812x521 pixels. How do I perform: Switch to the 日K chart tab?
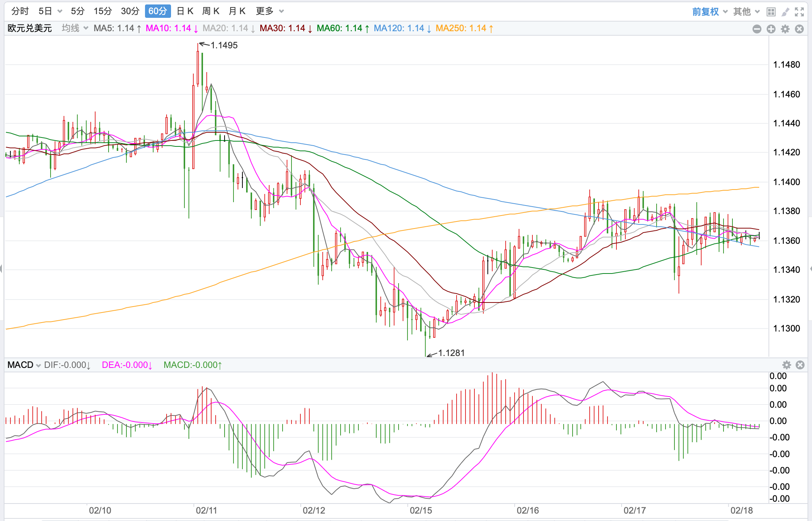(185, 11)
